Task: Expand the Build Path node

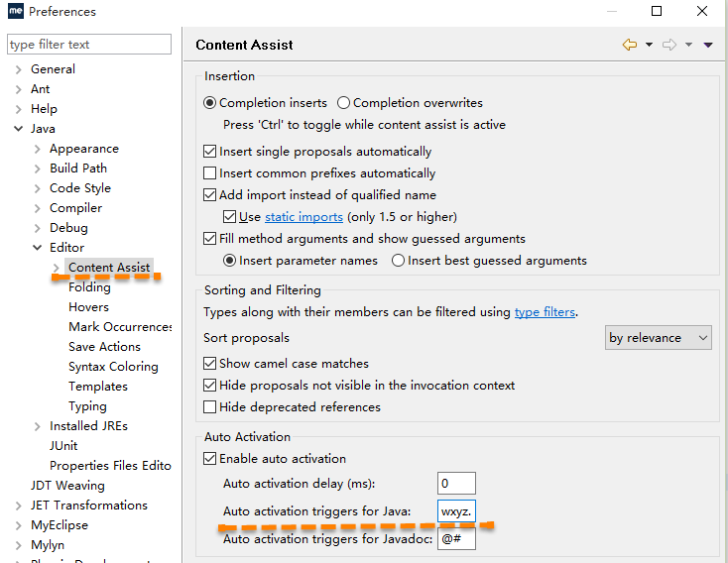Action: pyautogui.click(x=37, y=169)
